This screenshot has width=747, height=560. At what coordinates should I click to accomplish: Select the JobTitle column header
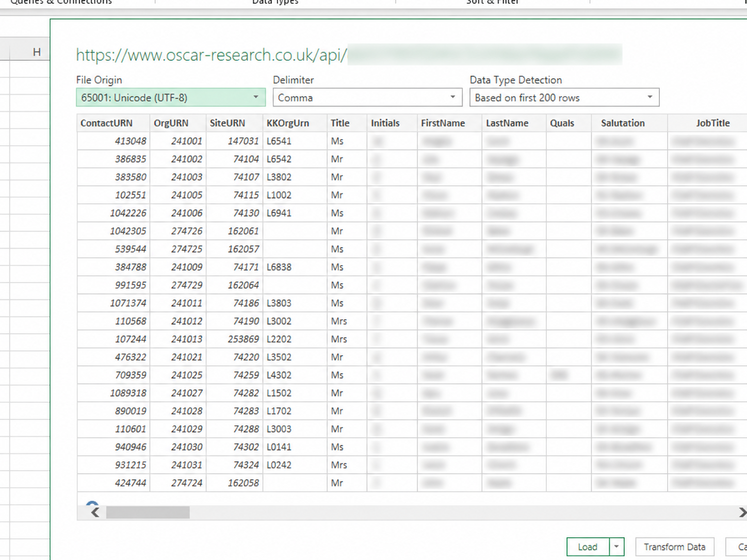click(707, 123)
